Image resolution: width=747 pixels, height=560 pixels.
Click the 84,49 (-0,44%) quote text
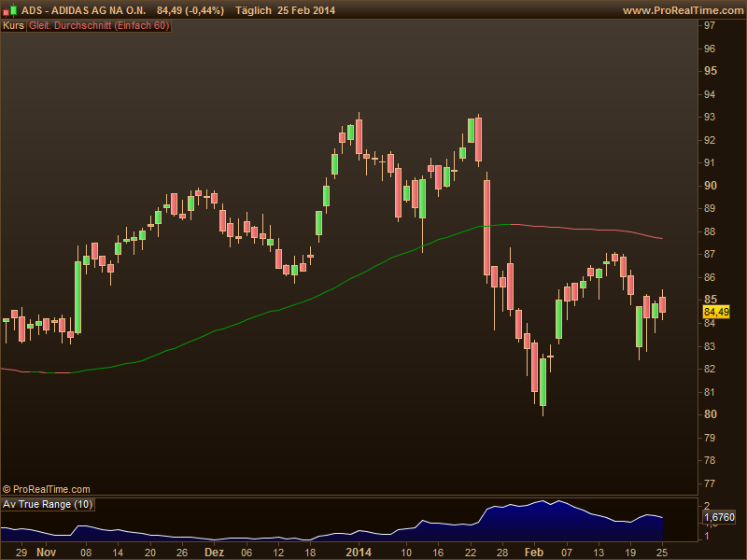190,10
